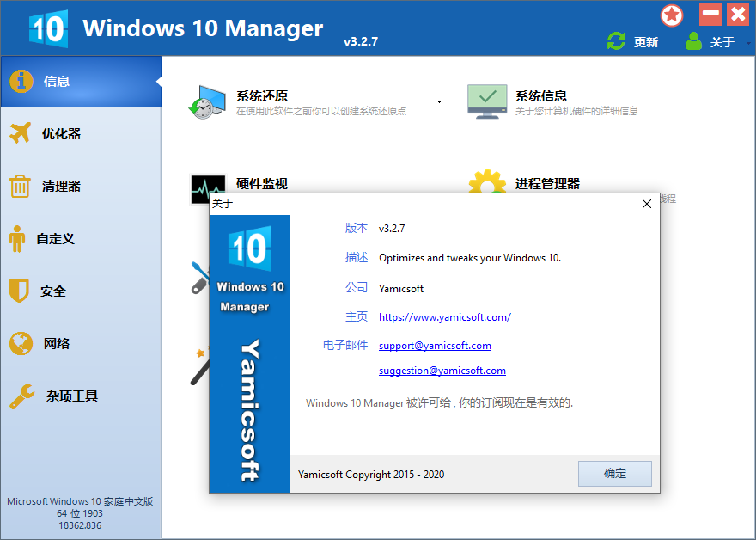The image size is (756, 540).
Task: Click the 关于 user icon
Action: pyautogui.click(x=692, y=40)
